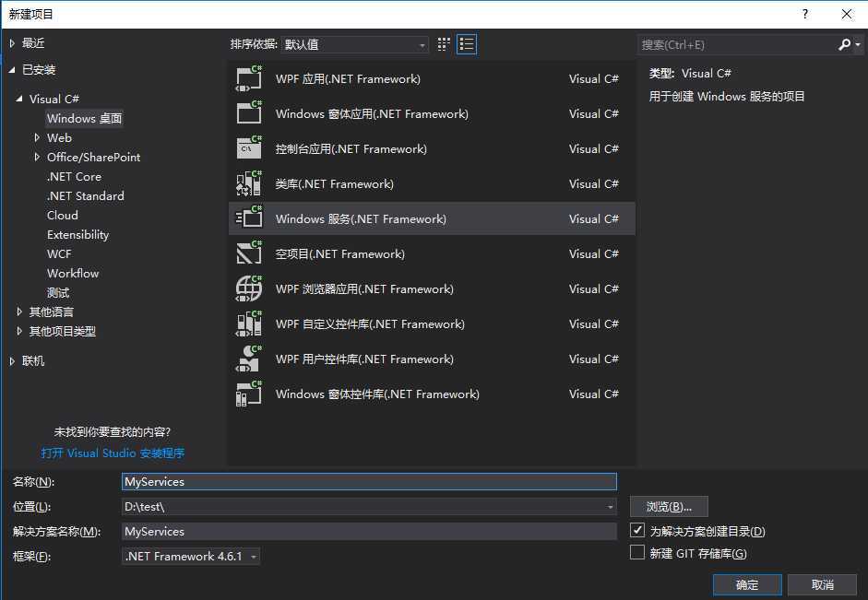Select Workflow category
The height and width of the screenshot is (600, 868).
tap(73, 273)
